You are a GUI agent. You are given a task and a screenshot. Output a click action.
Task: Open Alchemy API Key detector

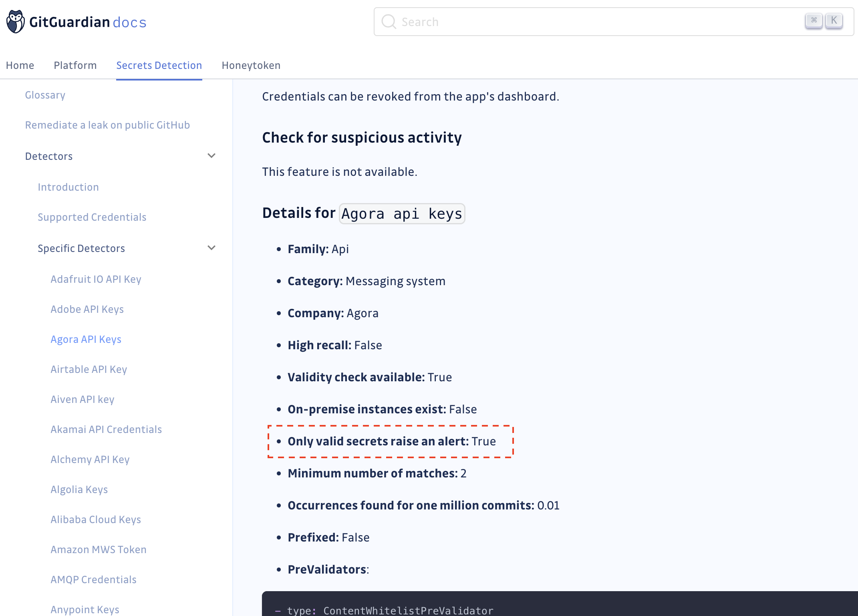[x=90, y=459]
